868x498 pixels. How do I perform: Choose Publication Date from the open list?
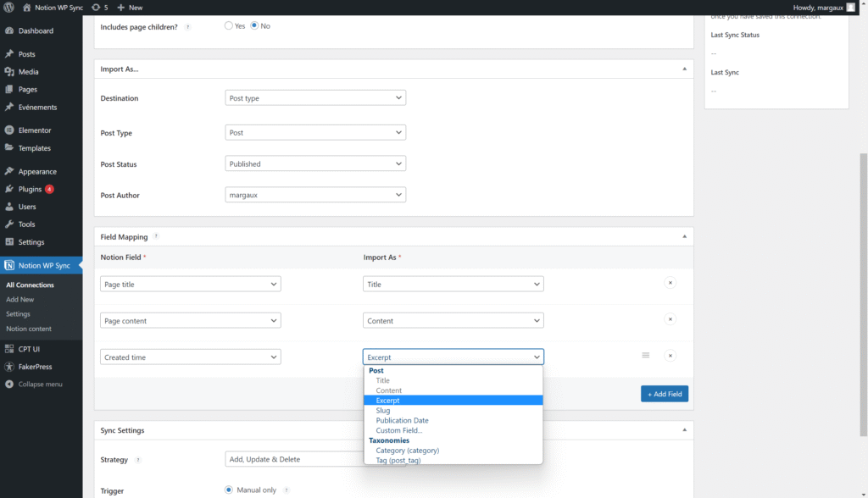coord(402,421)
